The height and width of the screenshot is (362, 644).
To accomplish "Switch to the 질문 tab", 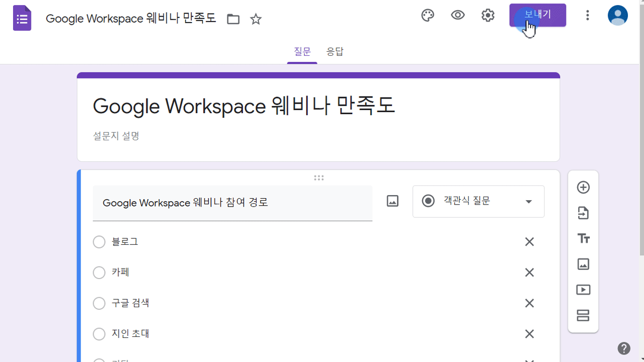I will pyautogui.click(x=302, y=52).
